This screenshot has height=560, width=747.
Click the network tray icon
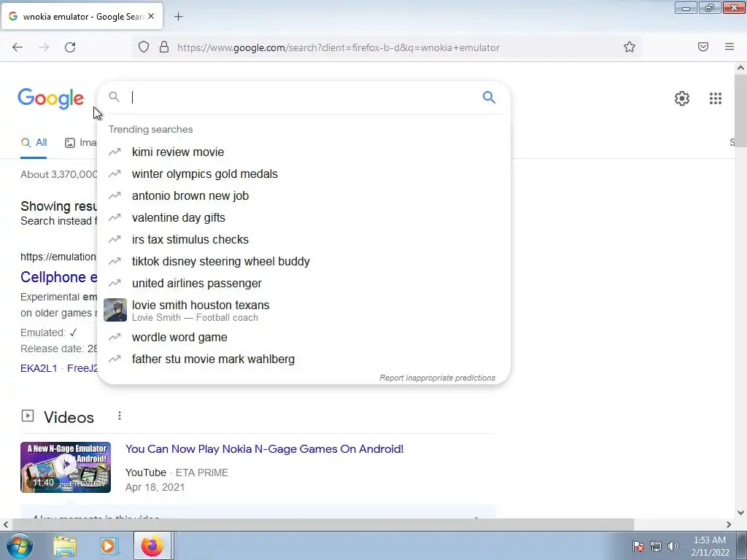pyautogui.click(x=656, y=546)
